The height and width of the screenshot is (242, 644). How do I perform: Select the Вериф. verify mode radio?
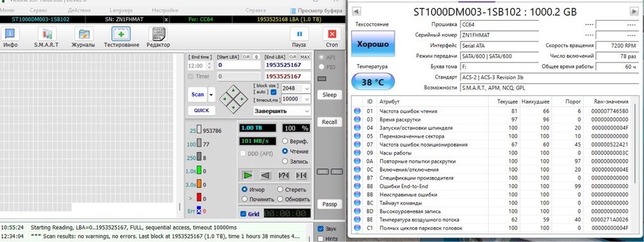285,141
